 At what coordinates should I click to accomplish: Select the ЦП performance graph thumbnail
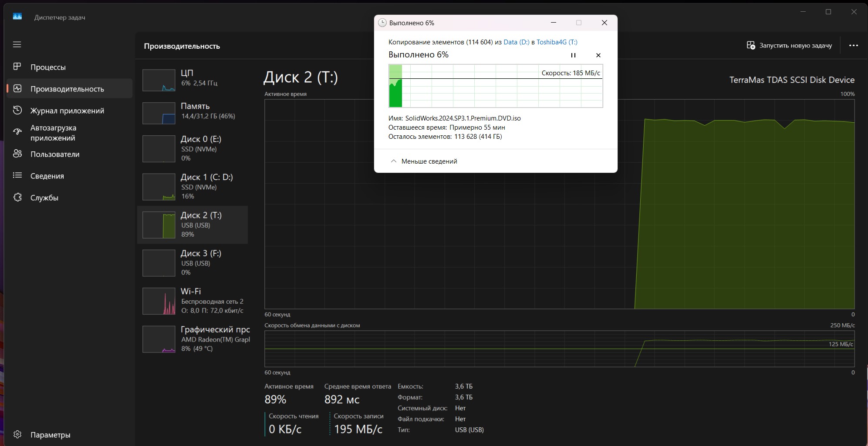pyautogui.click(x=159, y=80)
